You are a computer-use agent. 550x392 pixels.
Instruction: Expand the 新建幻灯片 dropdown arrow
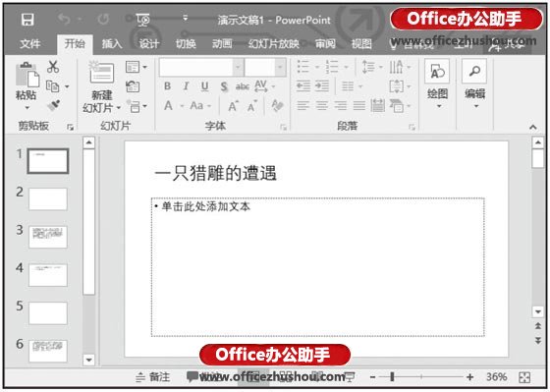(119, 108)
